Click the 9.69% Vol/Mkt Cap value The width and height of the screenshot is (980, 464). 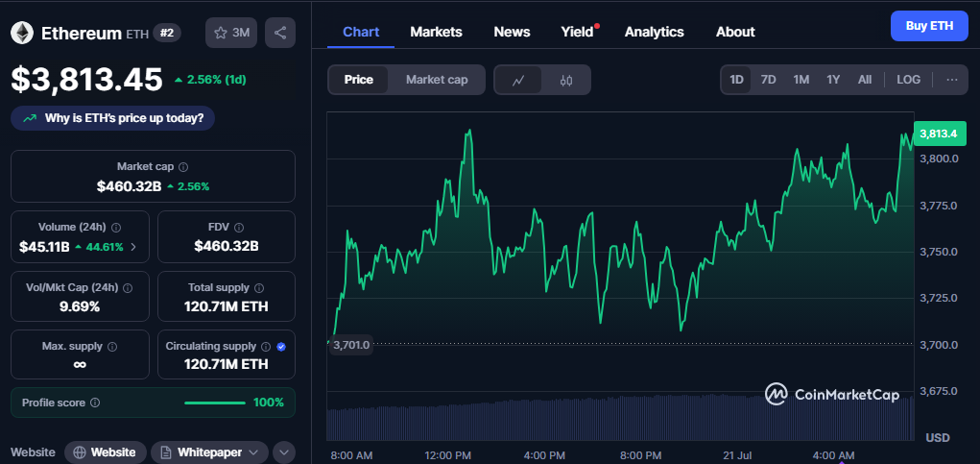pyautogui.click(x=80, y=307)
